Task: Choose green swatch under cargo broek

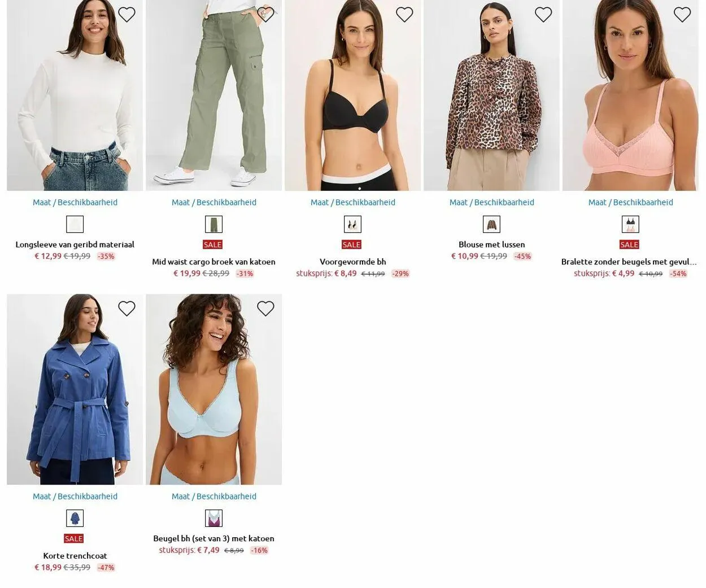Action: (213, 224)
